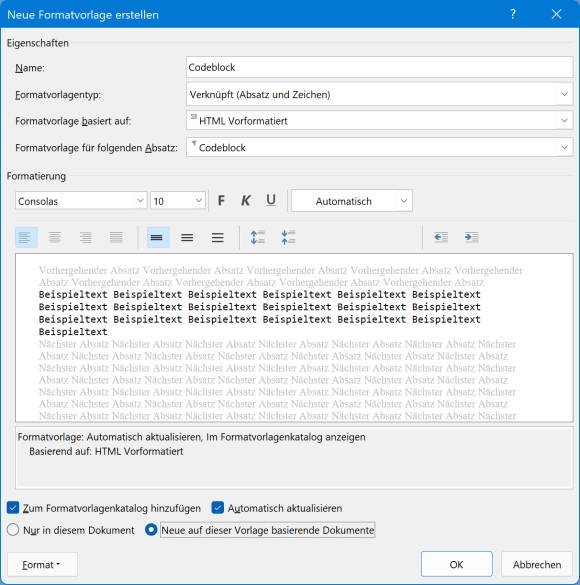
Task: Center align the paragraph
Action: (55, 237)
